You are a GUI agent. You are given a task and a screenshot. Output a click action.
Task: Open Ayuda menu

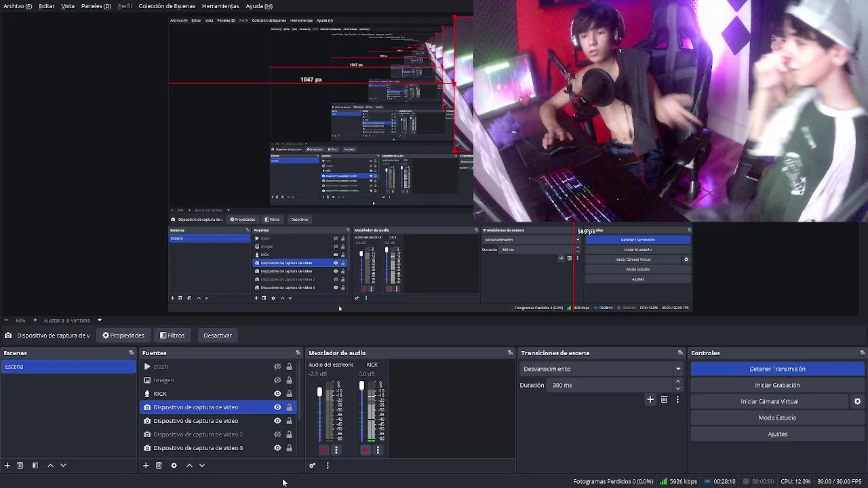[x=259, y=6]
